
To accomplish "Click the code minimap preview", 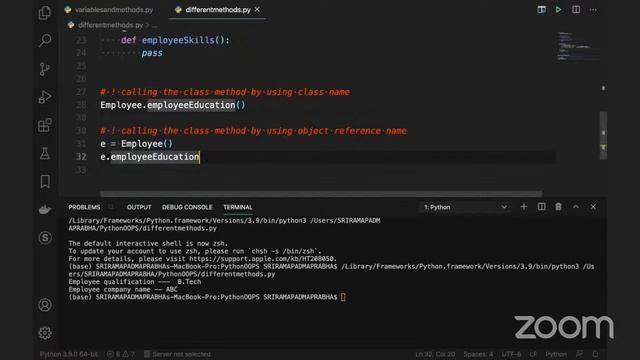I will (578, 47).
